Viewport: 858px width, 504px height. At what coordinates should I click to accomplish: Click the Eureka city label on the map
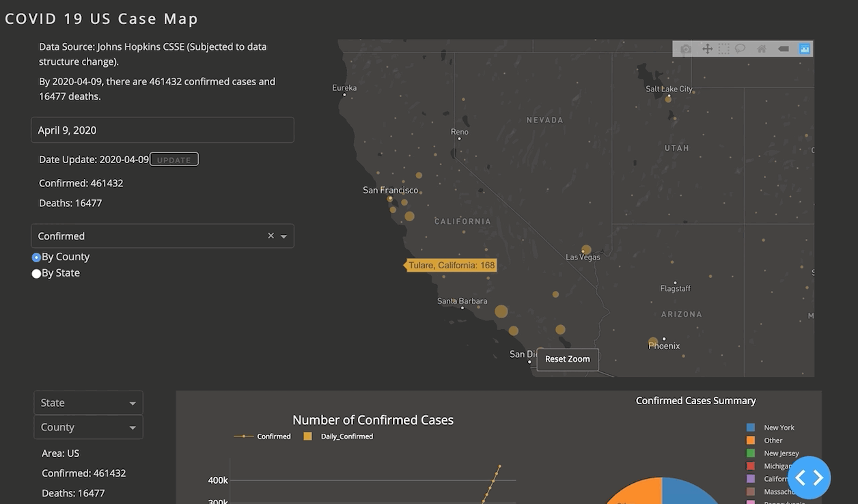344,87
